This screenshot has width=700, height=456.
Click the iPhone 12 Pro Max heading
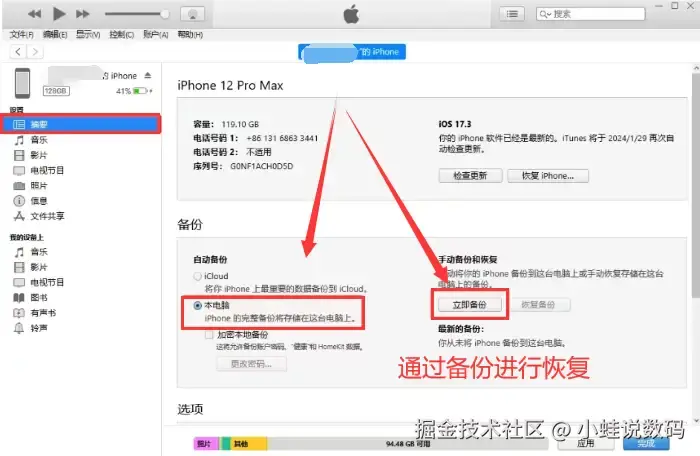coord(230,85)
